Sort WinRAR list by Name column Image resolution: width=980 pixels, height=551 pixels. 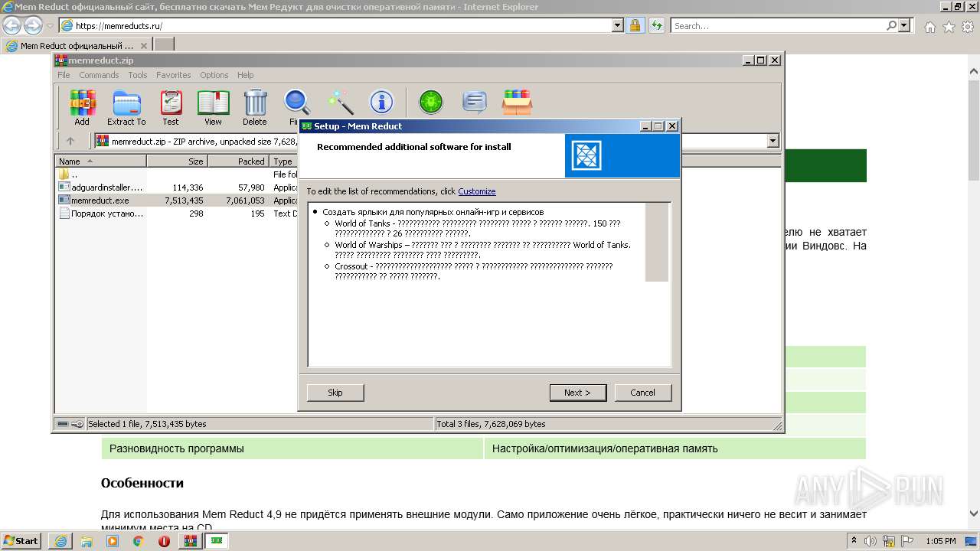[100, 161]
